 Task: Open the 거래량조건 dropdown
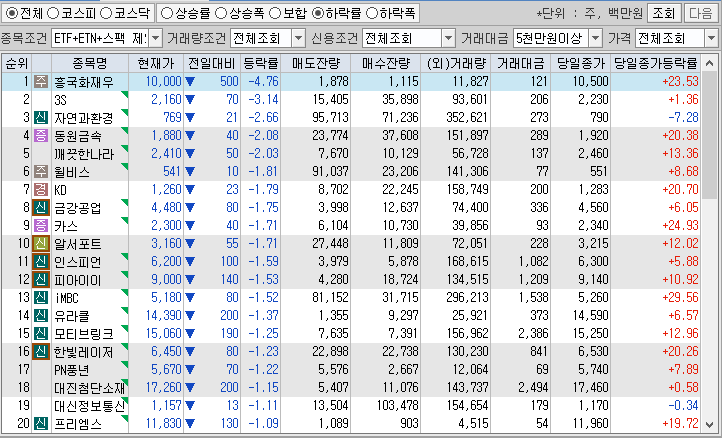[299, 39]
